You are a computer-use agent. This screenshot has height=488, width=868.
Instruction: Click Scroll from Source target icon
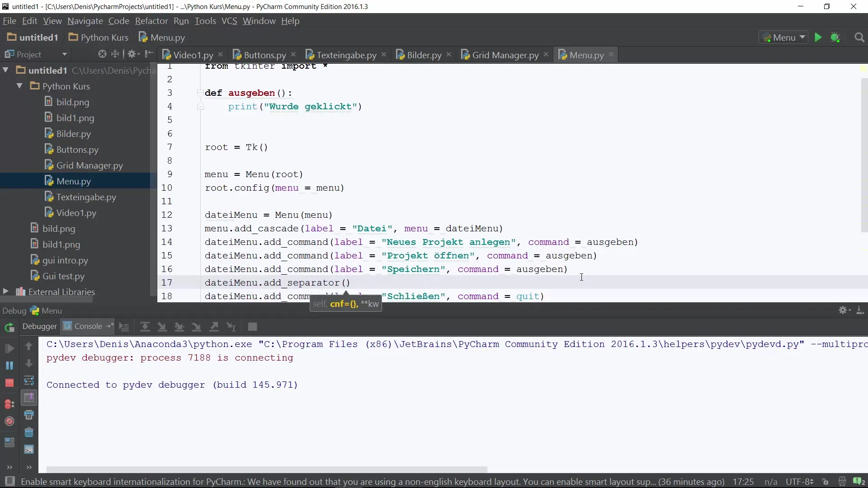click(102, 54)
